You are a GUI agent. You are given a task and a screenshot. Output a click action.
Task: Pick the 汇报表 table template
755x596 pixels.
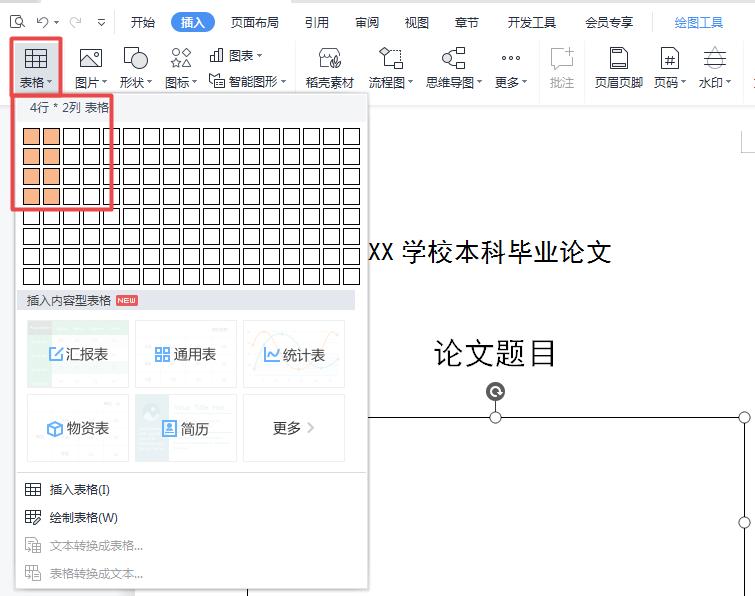tap(78, 355)
